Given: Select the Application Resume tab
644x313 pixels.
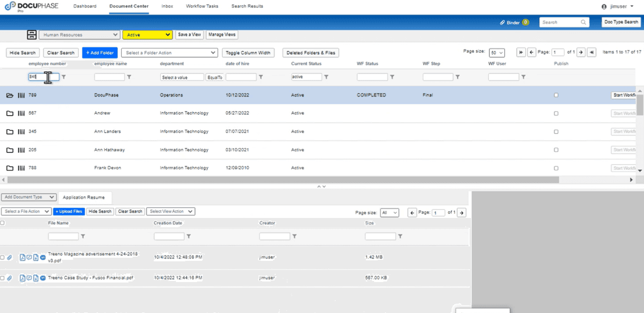Looking at the screenshot, I should pyautogui.click(x=85, y=197).
